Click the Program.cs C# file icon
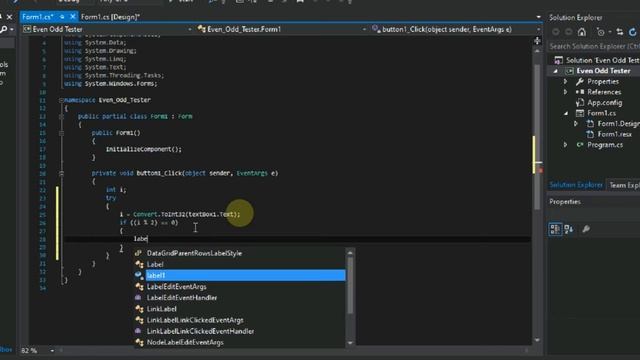 click(x=580, y=145)
